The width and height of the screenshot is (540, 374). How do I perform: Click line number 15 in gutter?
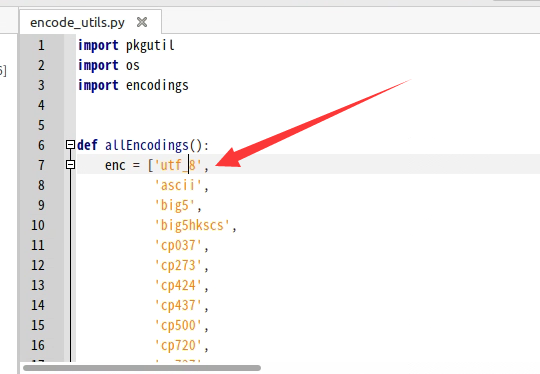pos(38,325)
